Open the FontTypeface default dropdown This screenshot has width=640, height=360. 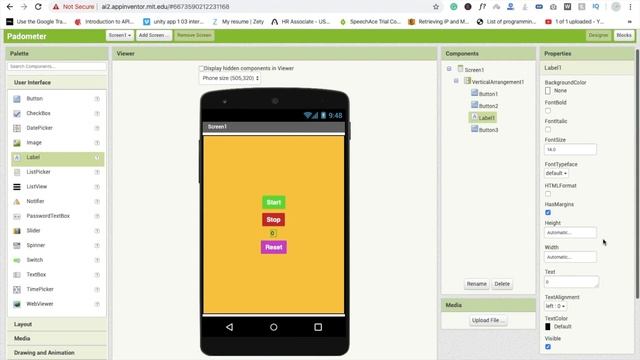click(556, 173)
